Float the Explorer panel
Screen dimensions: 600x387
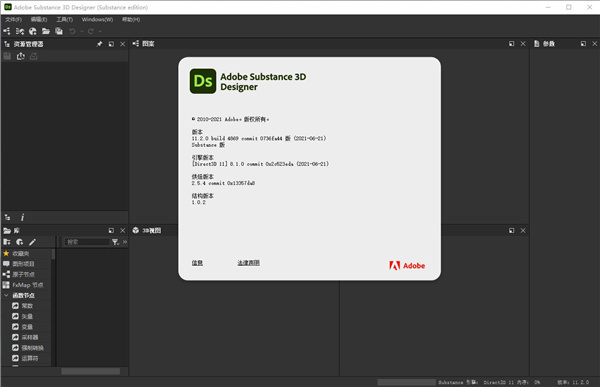pos(111,44)
